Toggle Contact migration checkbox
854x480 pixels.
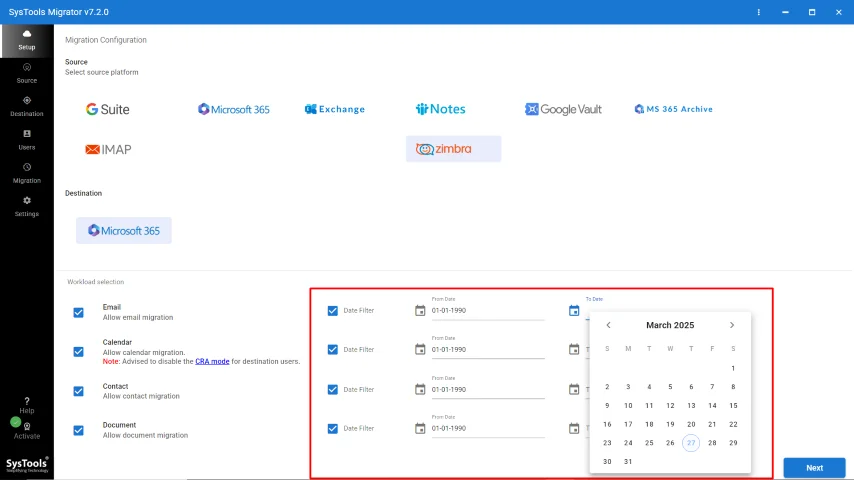click(x=78, y=391)
